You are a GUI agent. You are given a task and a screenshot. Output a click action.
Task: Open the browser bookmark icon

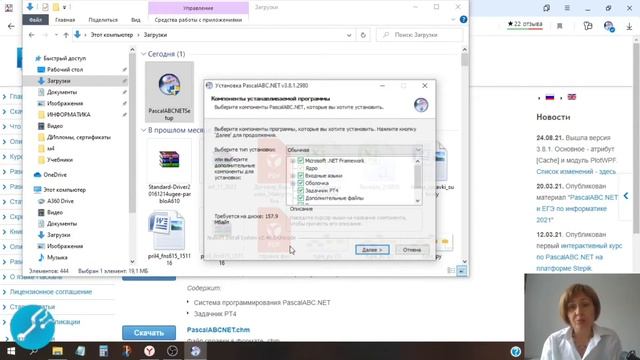[x=560, y=26]
